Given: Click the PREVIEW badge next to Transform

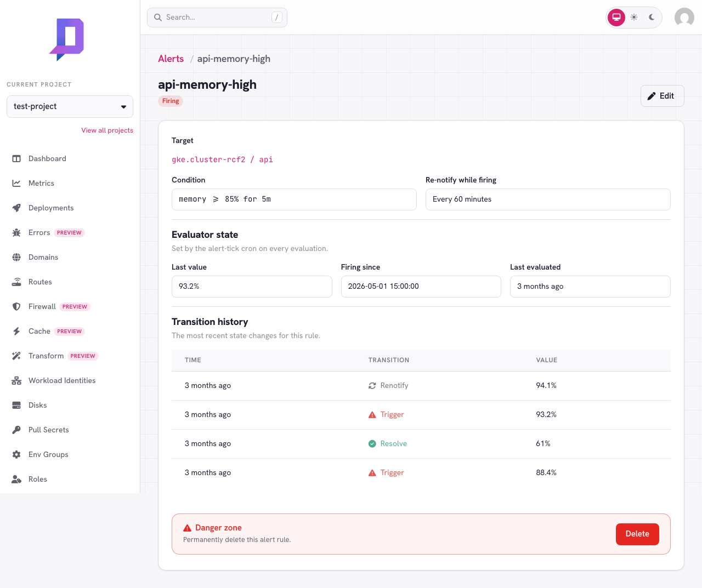Looking at the screenshot, I should coord(83,356).
